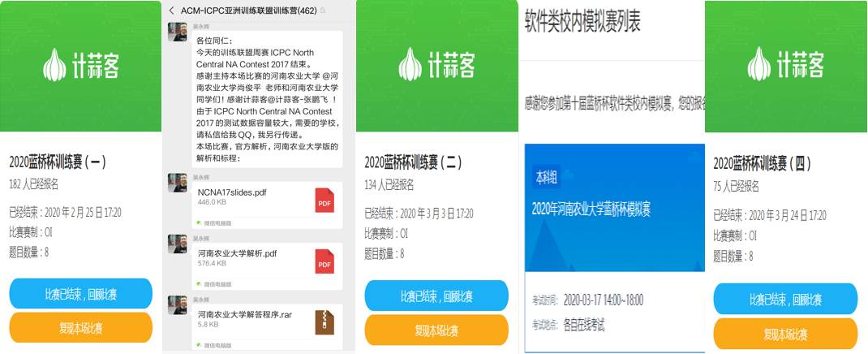868x354 pixels.
Task: Tap the ACM-ICPC亚洲训练联盟训练营 chat title
Action: (x=248, y=11)
